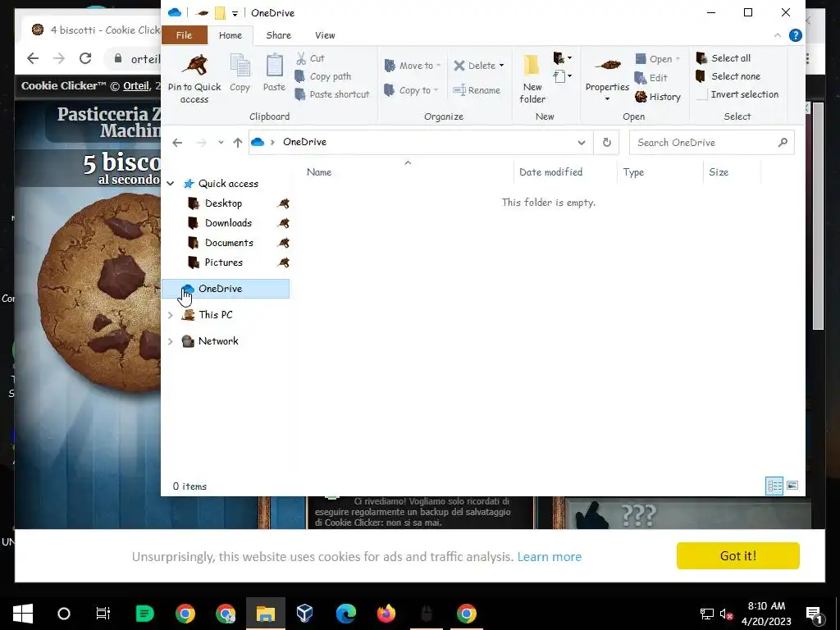Switch to Details view icon

(x=774, y=486)
